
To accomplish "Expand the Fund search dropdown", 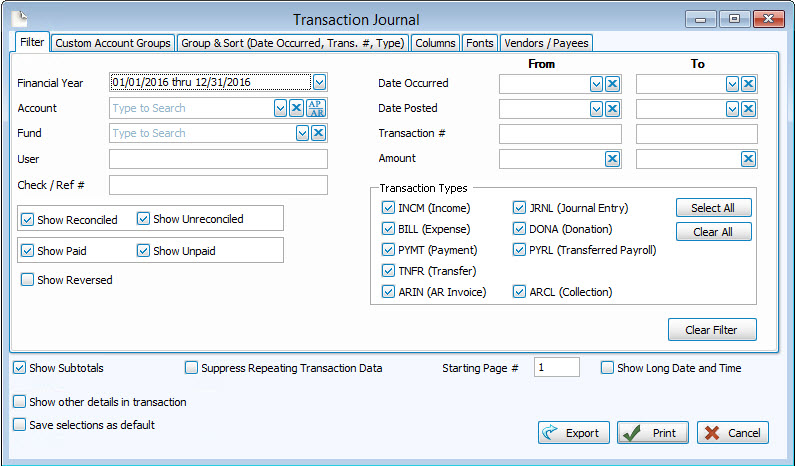I will (x=302, y=133).
